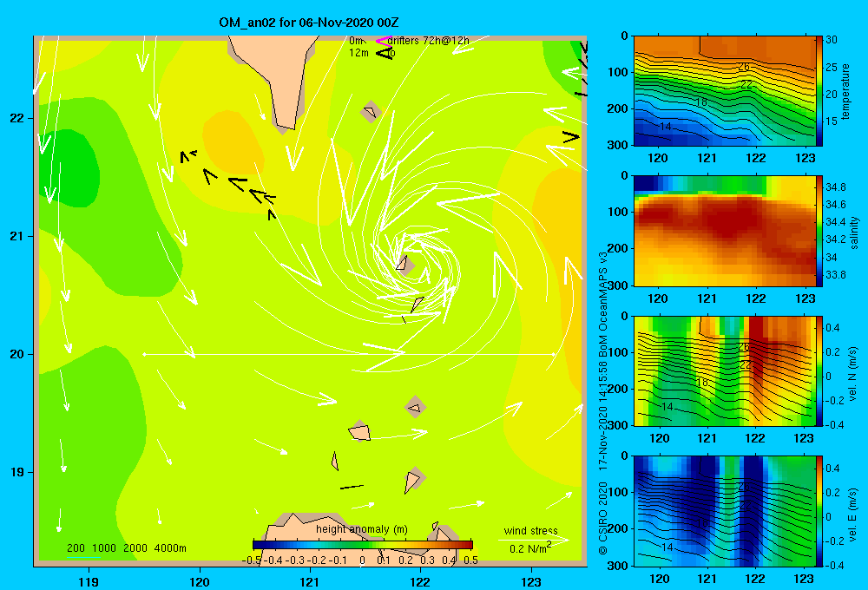Open the salinity depth section panel
This screenshot has width=868, height=590.
(x=724, y=231)
